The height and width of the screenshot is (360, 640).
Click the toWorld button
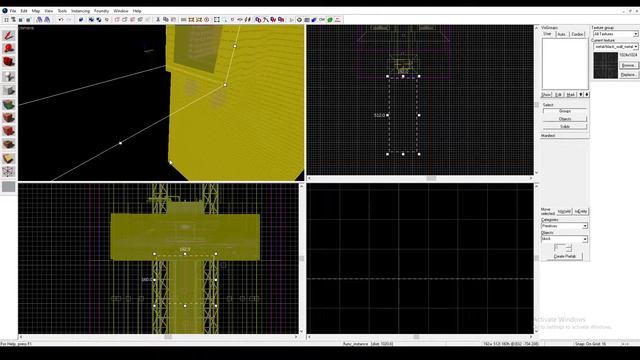pos(564,211)
